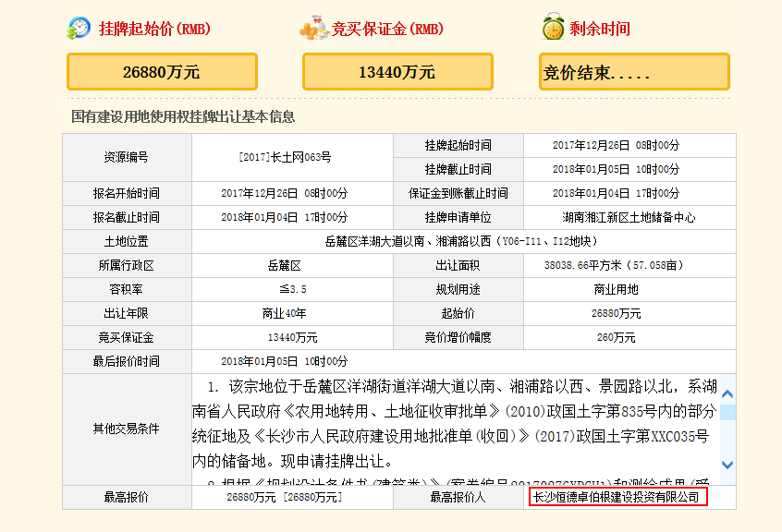Select the 13440万元 deposit box

coord(396,71)
